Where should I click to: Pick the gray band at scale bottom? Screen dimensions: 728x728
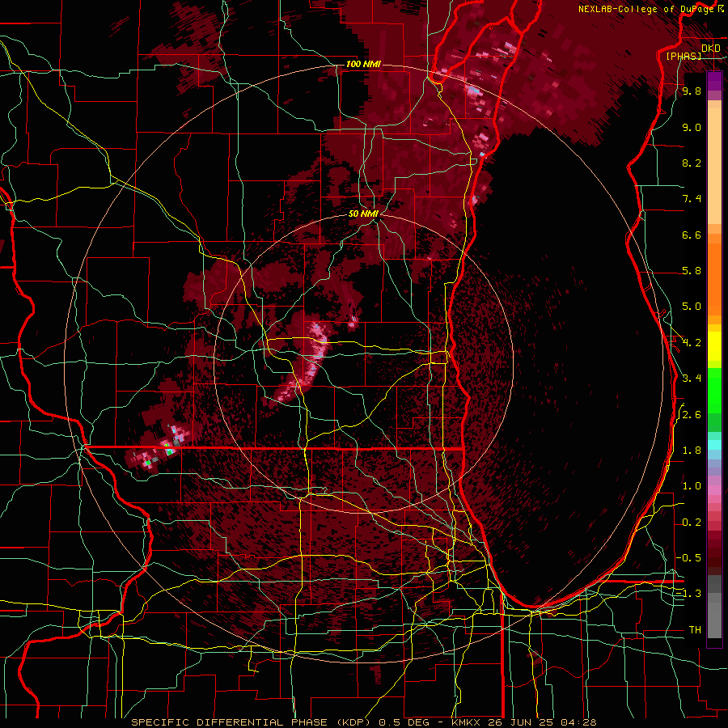tap(714, 617)
